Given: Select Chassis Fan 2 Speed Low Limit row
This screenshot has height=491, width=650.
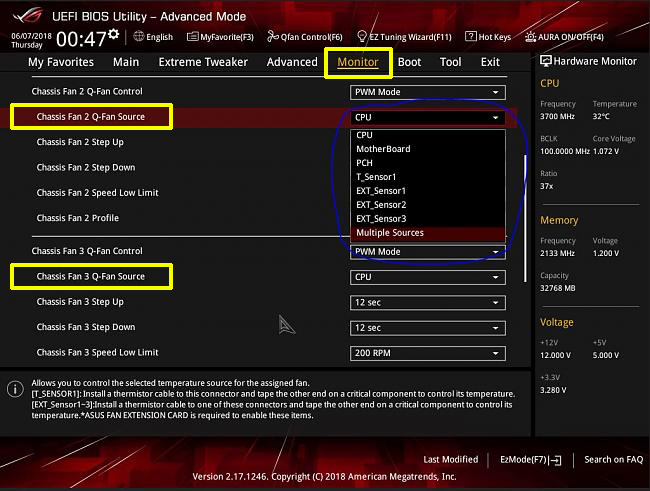Looking at the screenshot, I should [97, 193].
